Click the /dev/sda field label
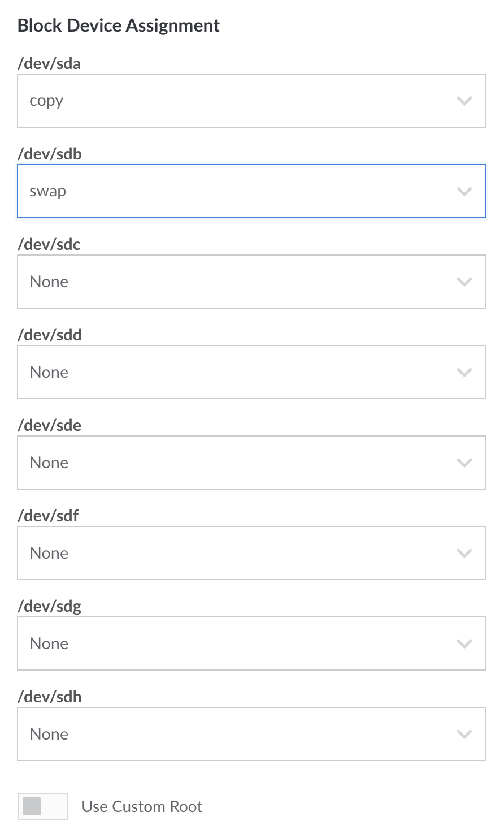This screenshot has height=838, width=504. point(49,64)
